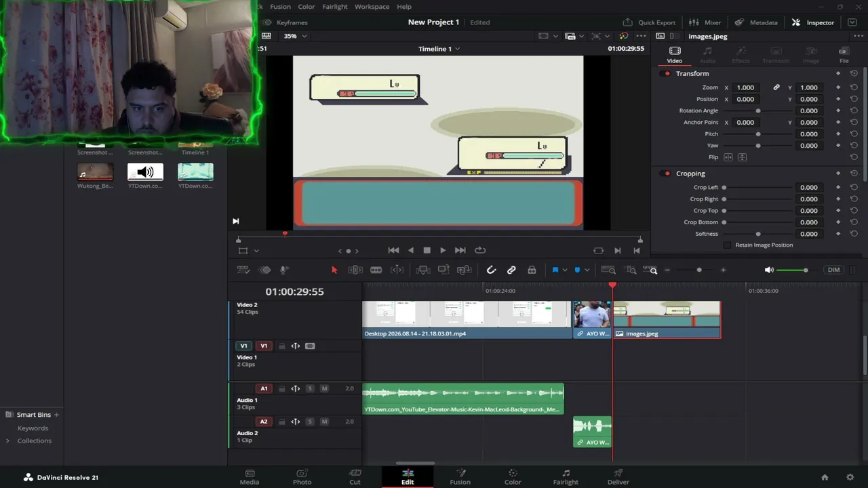Open the Timeline 1 name dropdown
The width and height of the screenshot is (868, 488).
click(x=439, y=49)
